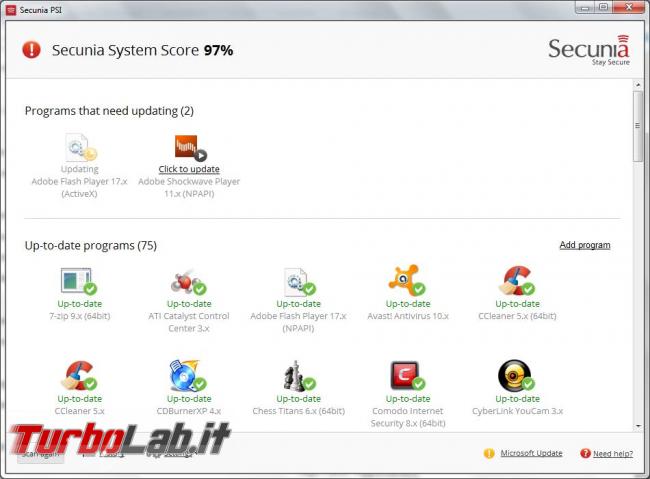Click the Adobe Shockwave Player update icon
The width and height of the screenshot is (650, 479).
point(190,147)
